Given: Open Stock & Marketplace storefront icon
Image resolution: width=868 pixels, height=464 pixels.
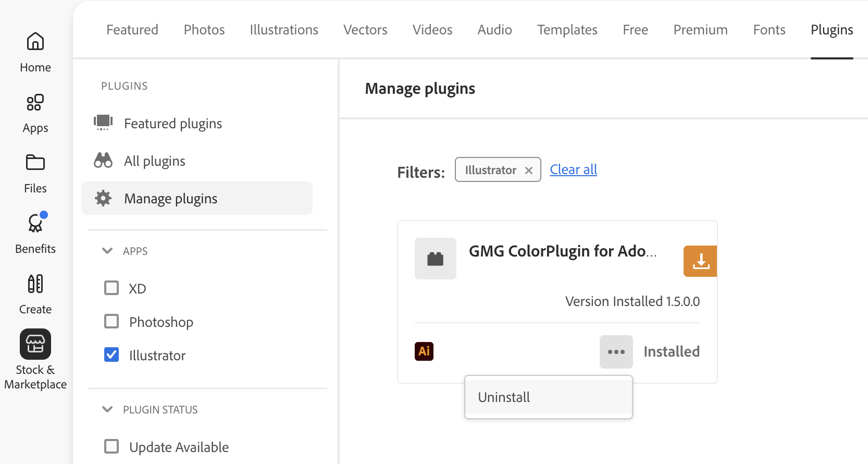Looking at the screenshot, I should point(35,344).
